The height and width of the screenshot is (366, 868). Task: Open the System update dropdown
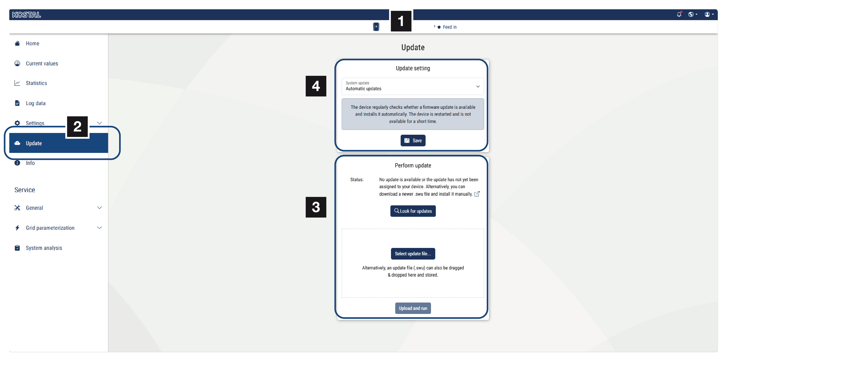(412, 86)
